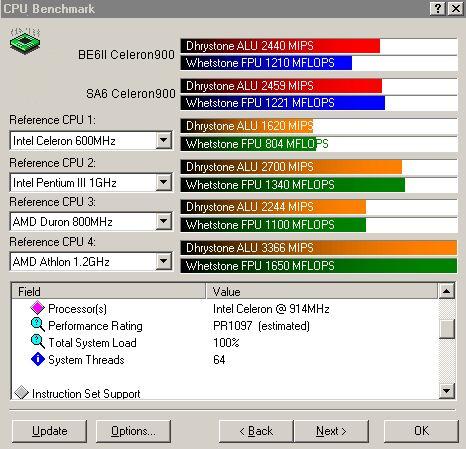Click the list scrollbar up arrow
The image size is (466, 449).
447,291
